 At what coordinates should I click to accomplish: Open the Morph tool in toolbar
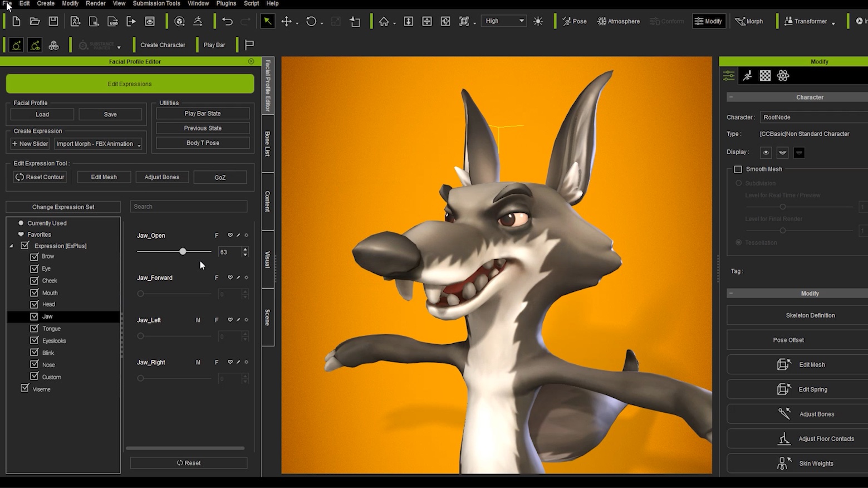click(749, 21)
